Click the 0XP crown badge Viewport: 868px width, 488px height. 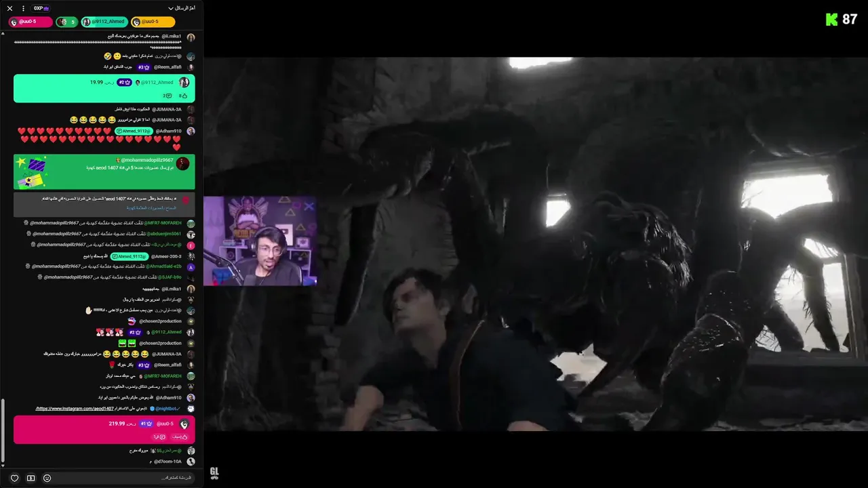click(41, 8)
